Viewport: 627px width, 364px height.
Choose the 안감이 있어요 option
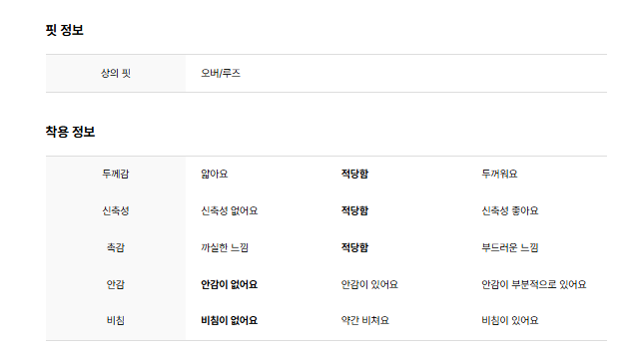(x=369, y=284)
